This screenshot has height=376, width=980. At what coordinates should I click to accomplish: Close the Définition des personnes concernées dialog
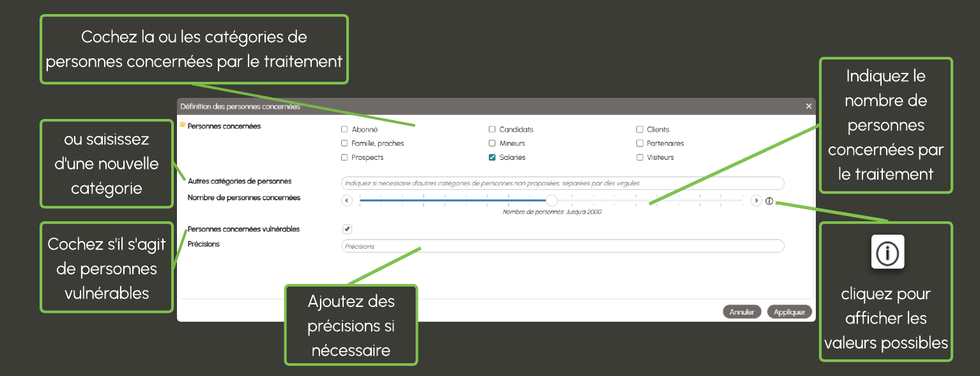[x=809, y=106]
